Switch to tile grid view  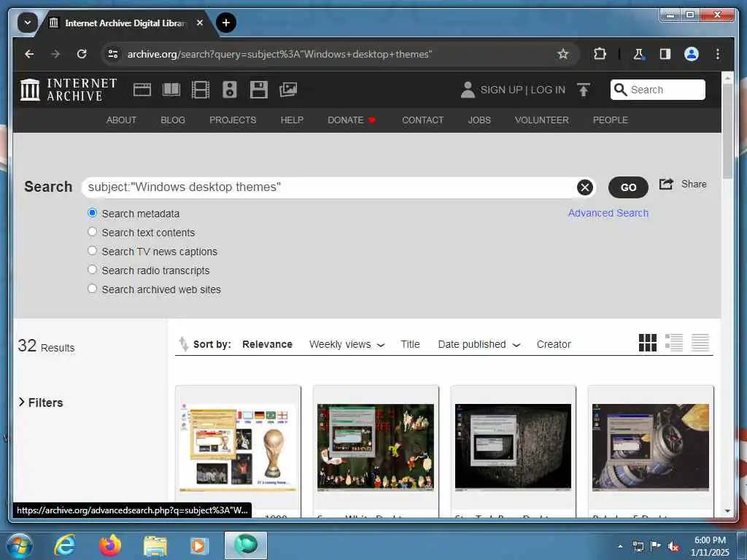[x=648, y=343]
